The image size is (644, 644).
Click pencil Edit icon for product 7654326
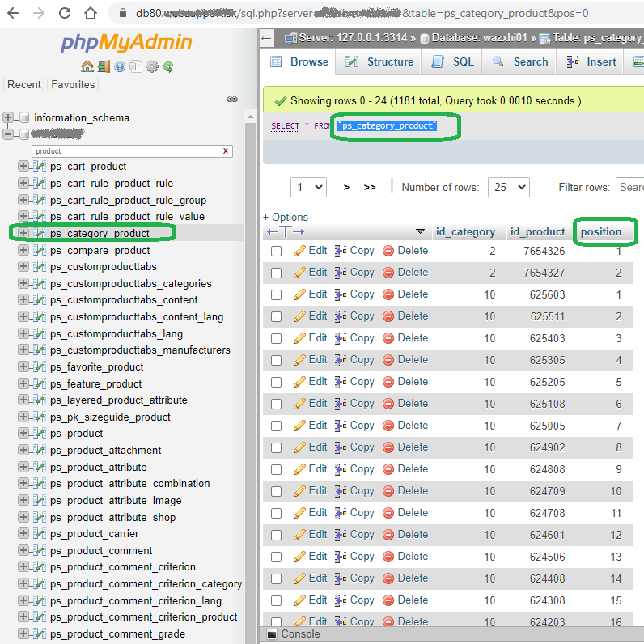299,251
